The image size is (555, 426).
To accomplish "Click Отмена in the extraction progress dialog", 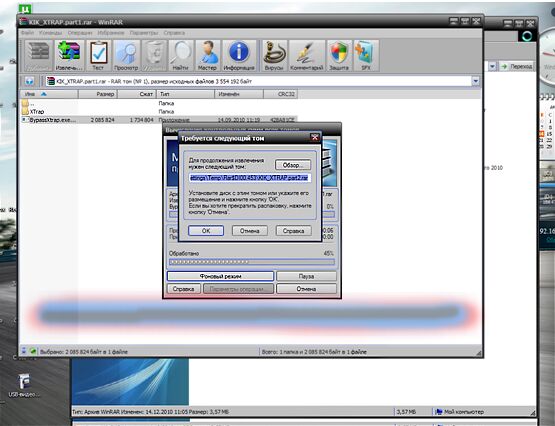I will 306,289.
